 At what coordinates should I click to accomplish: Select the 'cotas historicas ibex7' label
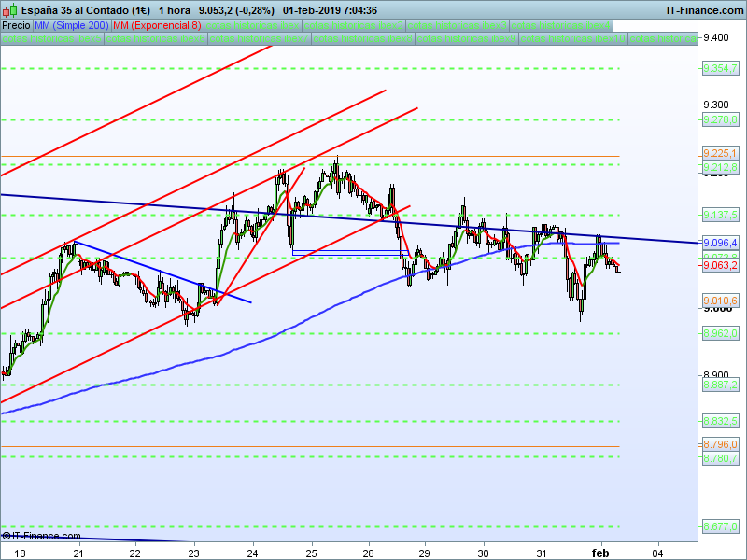[x=260, y=38]
